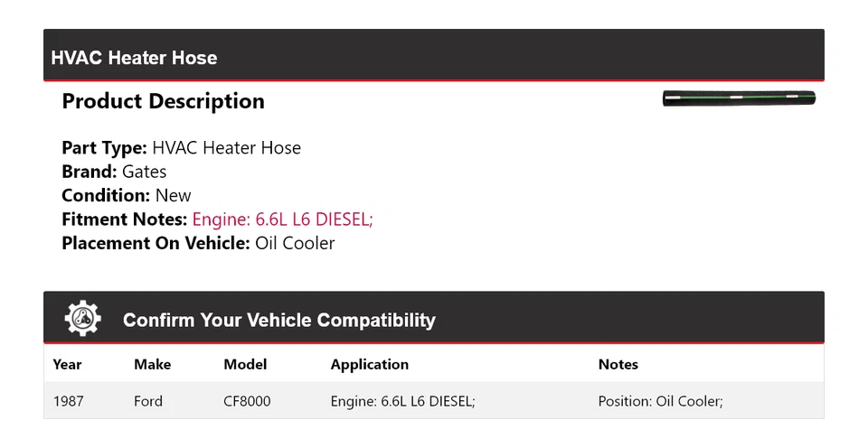The width and height of the screenshot is (868, 448).
Task: Select the 1987 year cell
Action: pos(68,400)
